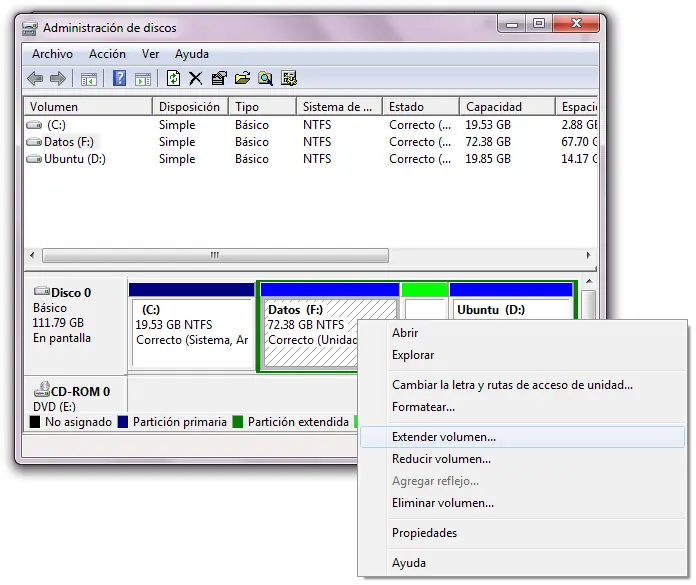Viewport: 696px width, 585px height.
Task: Click the Disco 0 disk icon
Action: (x=42, y=292)
